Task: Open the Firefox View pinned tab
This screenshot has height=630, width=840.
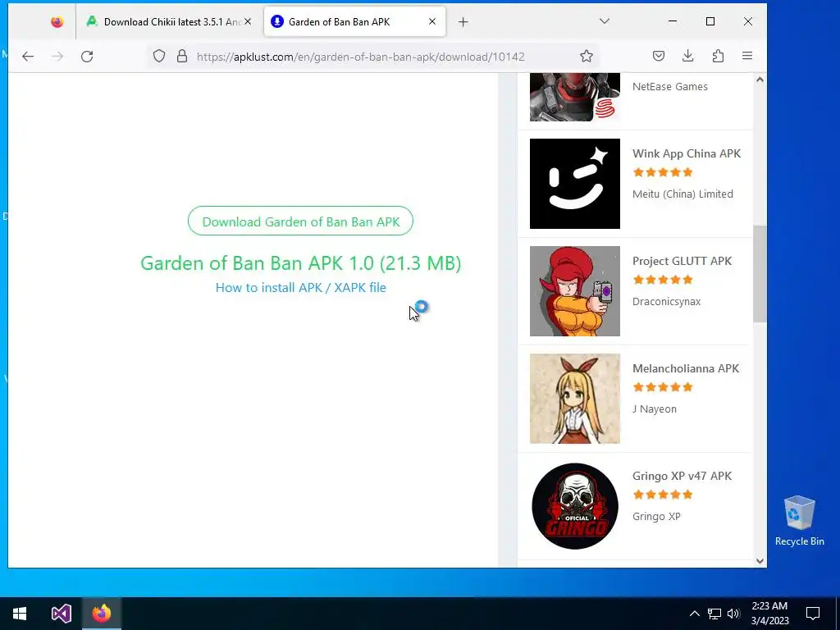Action: pos(57,22)
